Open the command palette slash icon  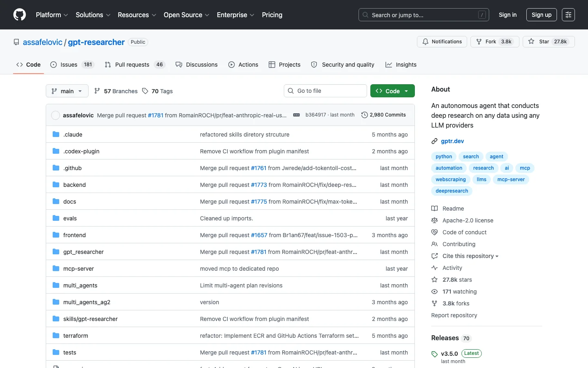482,15
